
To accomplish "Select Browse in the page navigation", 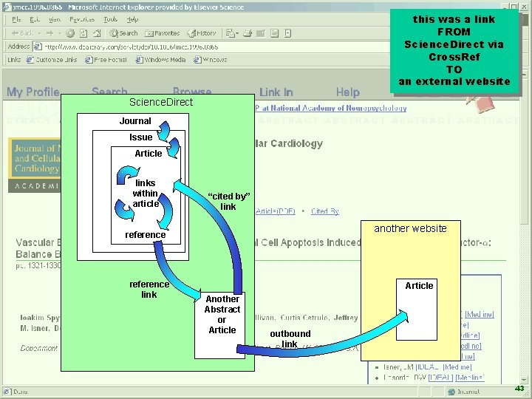I will pos(192,91).
